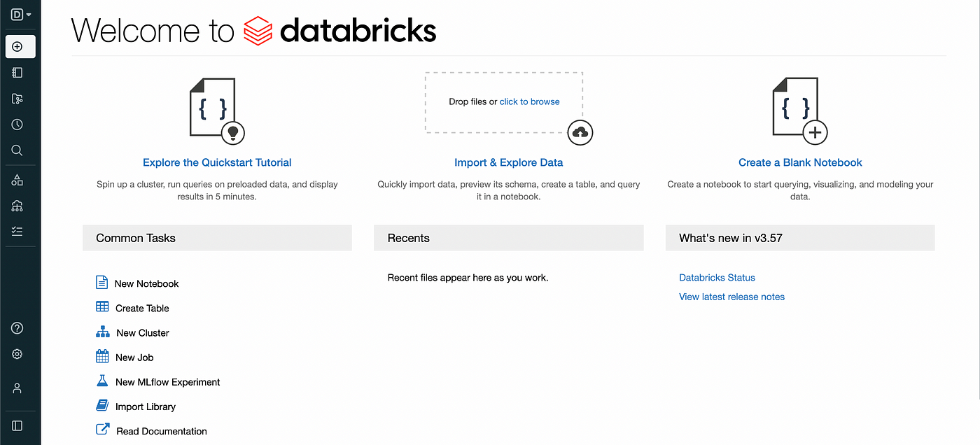Open the Search magnifier icon in sidebar
Image resolution: width=980 pixels, height=445 pixels.
pos(17,150)
